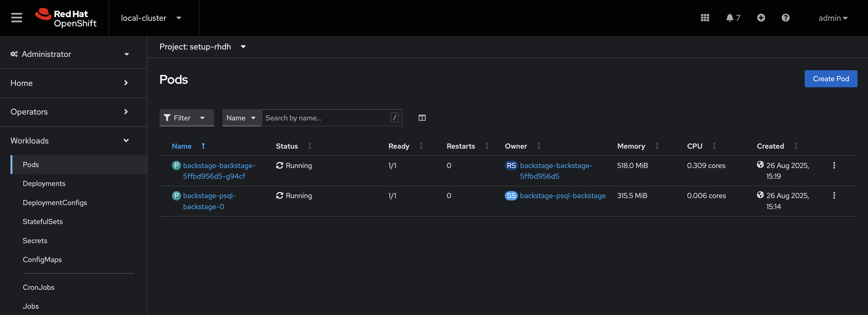Sort table by Memory column arrows
This screenshot has width=868, height=315.
657,146
